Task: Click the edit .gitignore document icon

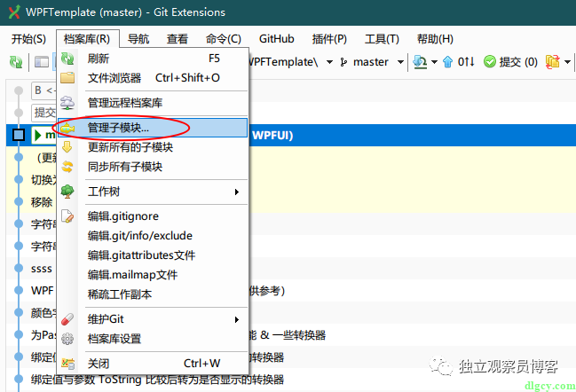Action: (67, 216)
